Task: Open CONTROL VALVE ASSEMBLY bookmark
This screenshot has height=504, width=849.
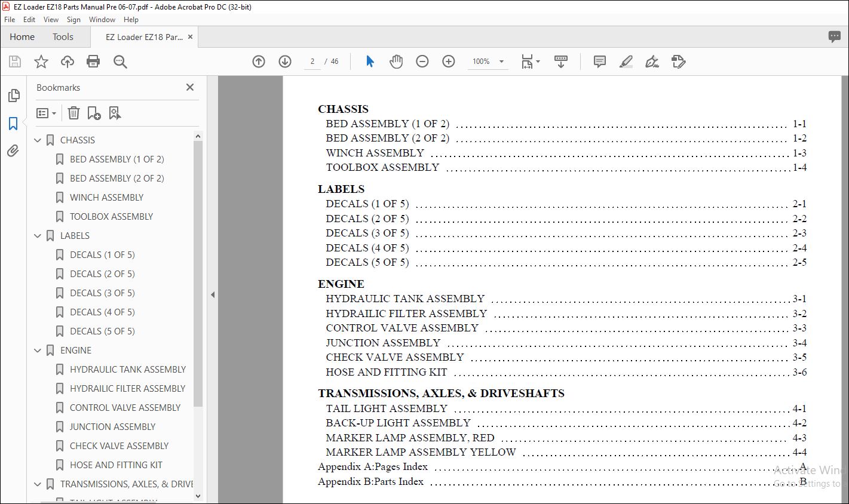Action: pos(125,408)
